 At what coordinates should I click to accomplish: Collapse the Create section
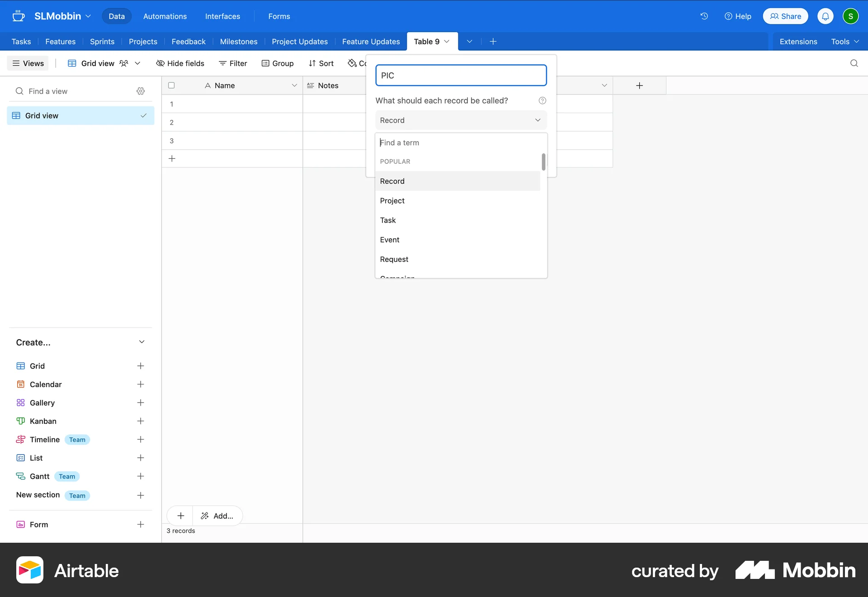point(142,342)
